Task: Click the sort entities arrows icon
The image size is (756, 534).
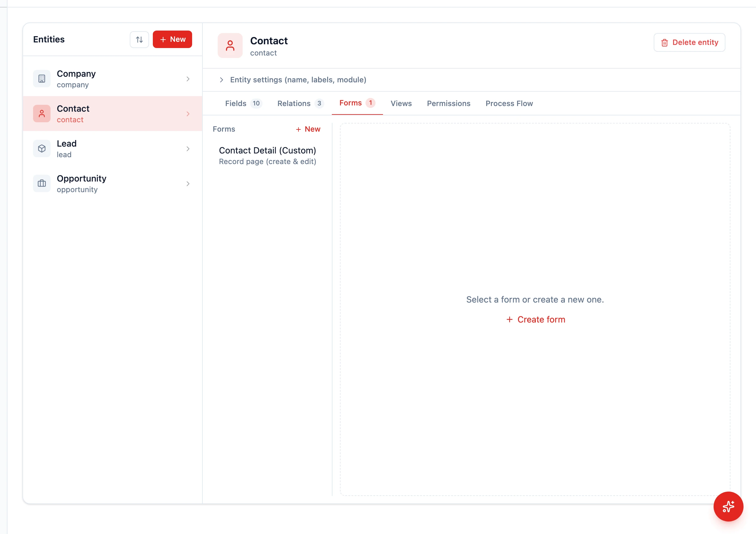Action: 139,40
